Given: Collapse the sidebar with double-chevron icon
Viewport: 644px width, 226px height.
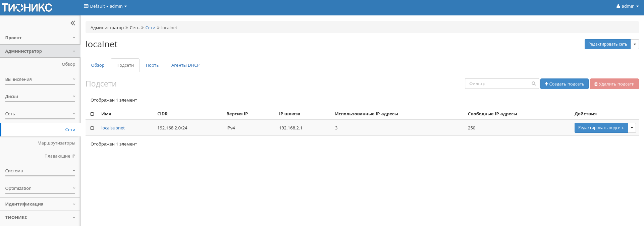Looking at the screenshot, I should pyautogui.click(x=72, y=23).
